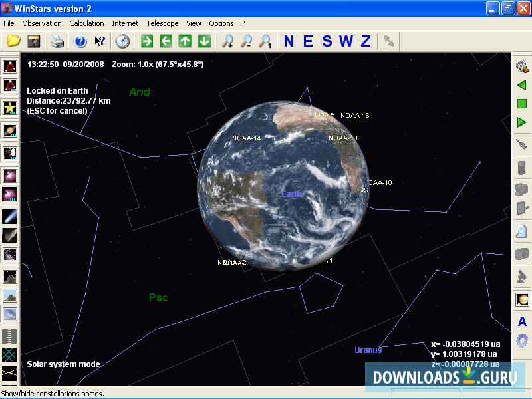
Task: Toggle constellation lines display
Action: pyautogui.click(x=10, y=66)
